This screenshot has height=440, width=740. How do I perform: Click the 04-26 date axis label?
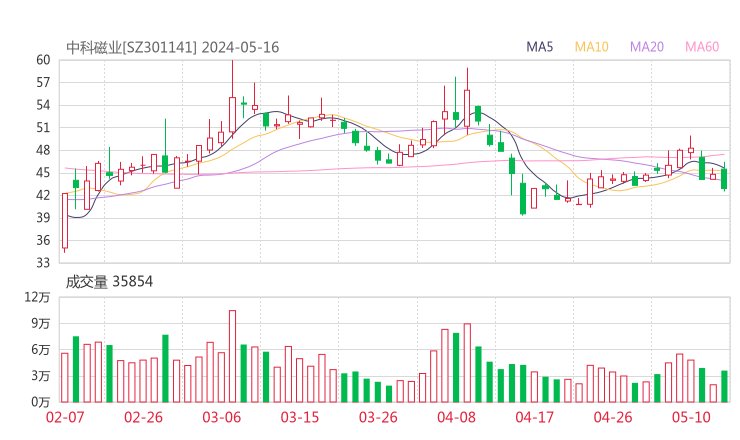point(613,417)
